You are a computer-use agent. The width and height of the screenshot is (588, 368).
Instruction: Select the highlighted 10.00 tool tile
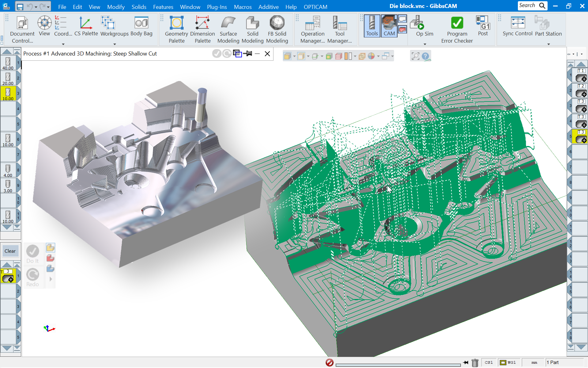[x=8, y=94]
